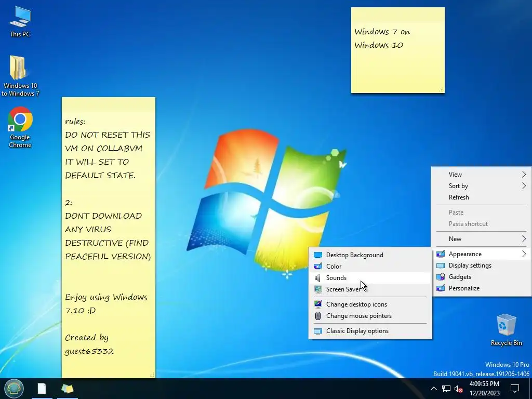Open the muted volume tray icon

click(x=458, y=389)
